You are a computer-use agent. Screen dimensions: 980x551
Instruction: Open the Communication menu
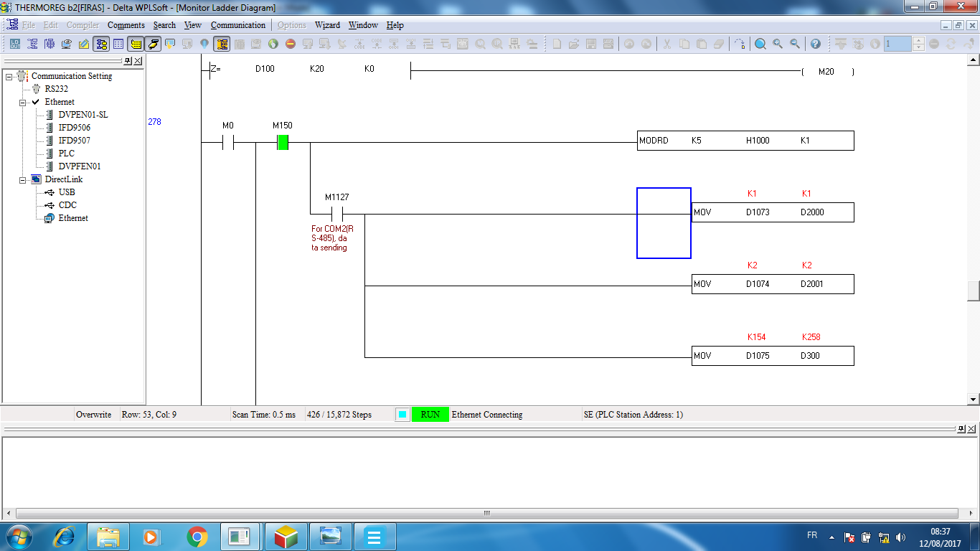pyautogui.click(x=237, y=25)
